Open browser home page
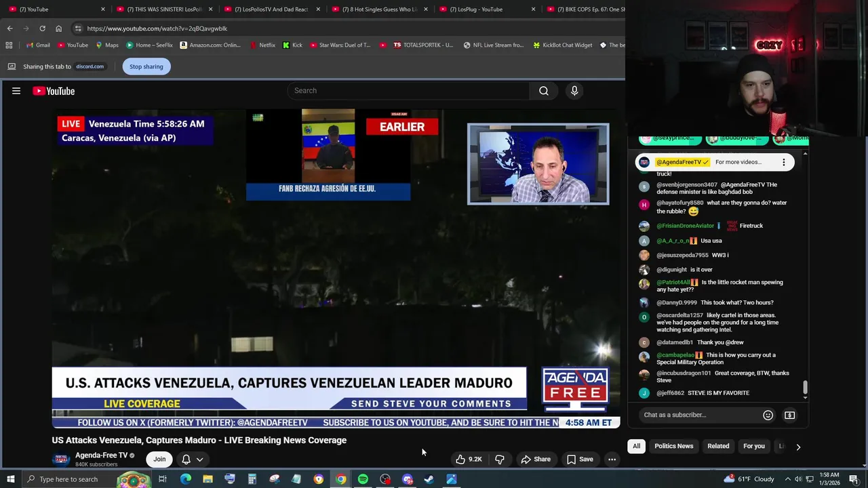Viewport: 868px width, 488px height. pos(58,28)
